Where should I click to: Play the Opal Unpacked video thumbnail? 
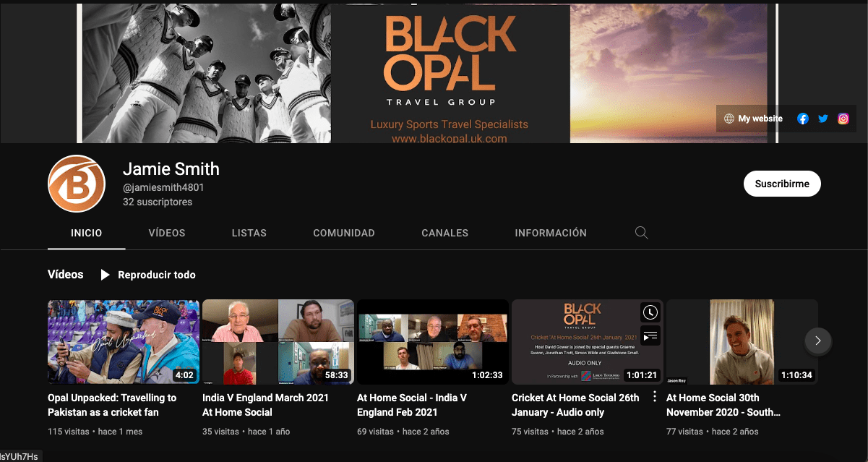tap(124, 342)
